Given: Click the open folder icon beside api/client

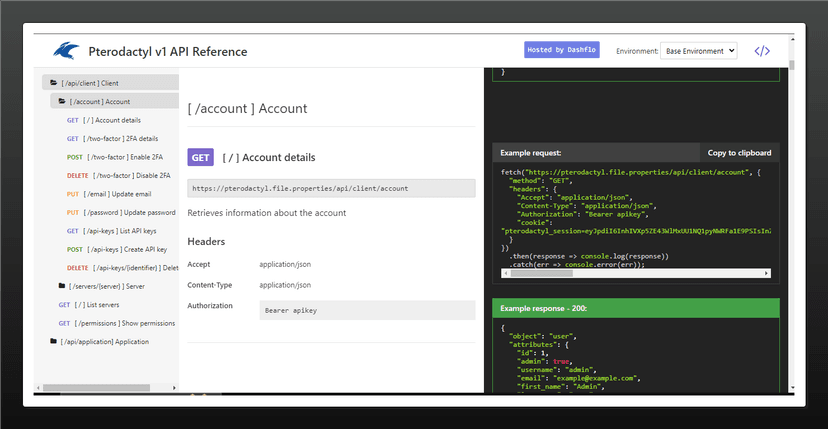Looking at the screenshot, I should point(53,83).
